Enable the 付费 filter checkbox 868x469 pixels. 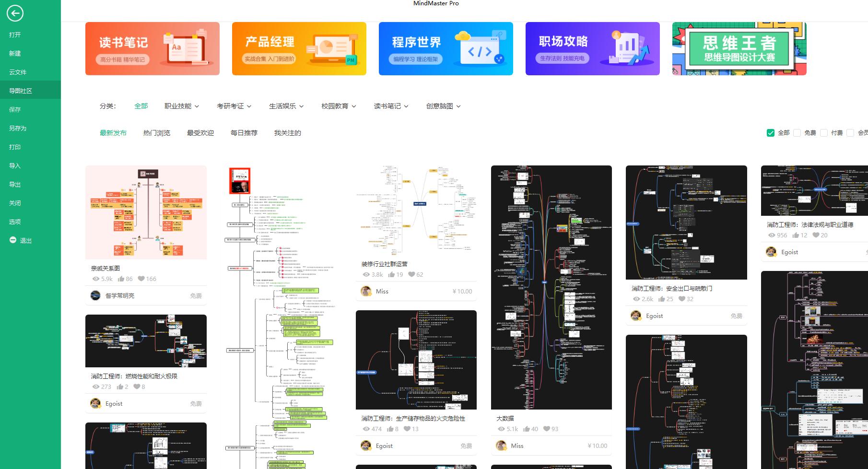click(x=824, y=132)
